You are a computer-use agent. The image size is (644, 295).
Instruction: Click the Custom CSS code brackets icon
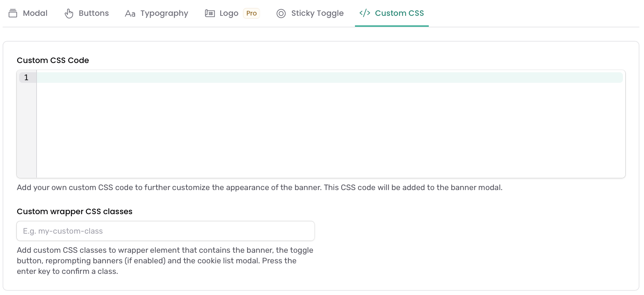pyautogui.click(x=365, y=13)
